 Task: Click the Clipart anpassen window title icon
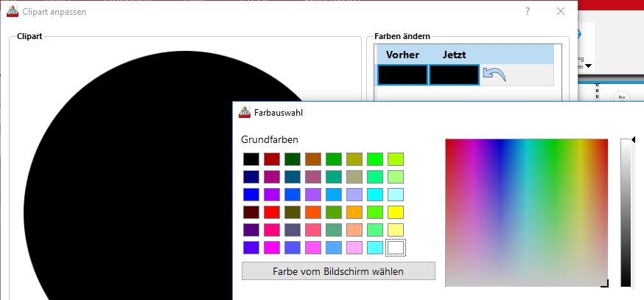tap(13, 12)
